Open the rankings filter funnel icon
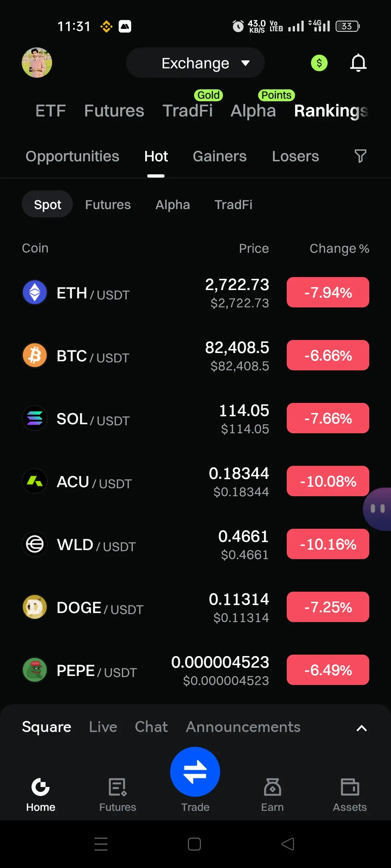The height and width of the screenshot is (868, 391). 360,156
